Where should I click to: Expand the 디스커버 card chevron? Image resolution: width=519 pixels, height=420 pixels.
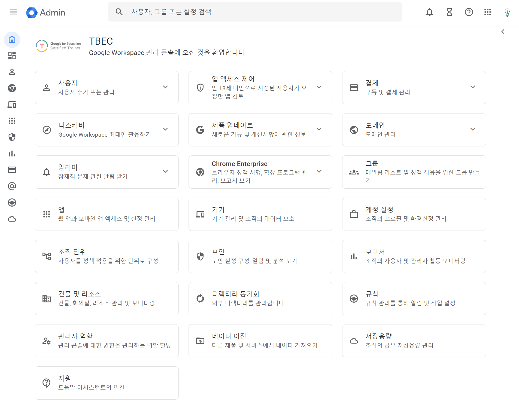coord(165,129)
